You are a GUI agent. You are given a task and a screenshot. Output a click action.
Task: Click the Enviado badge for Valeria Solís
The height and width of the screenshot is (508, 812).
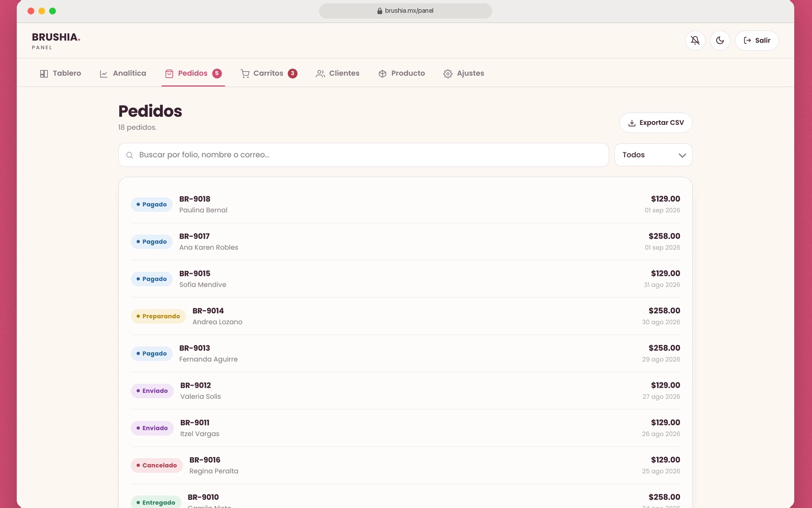click(152, 391)
